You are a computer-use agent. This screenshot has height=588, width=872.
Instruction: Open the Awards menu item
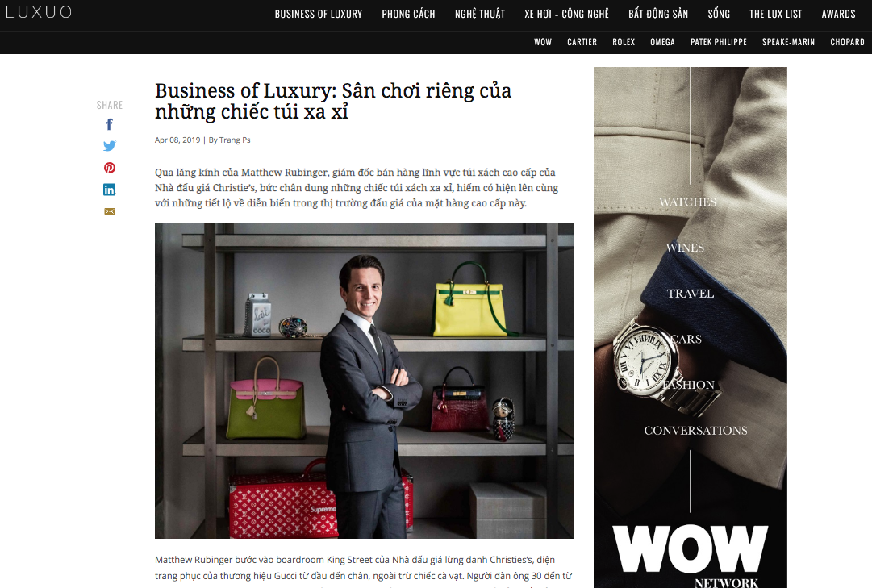pyautogui.click(x=838, y=14)
